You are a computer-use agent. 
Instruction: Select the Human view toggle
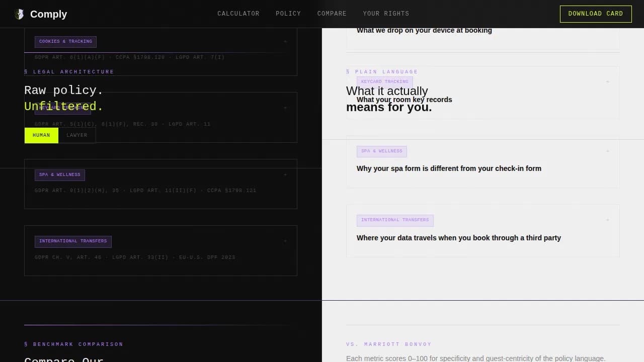pyautogui.click(x=41, y=135)
